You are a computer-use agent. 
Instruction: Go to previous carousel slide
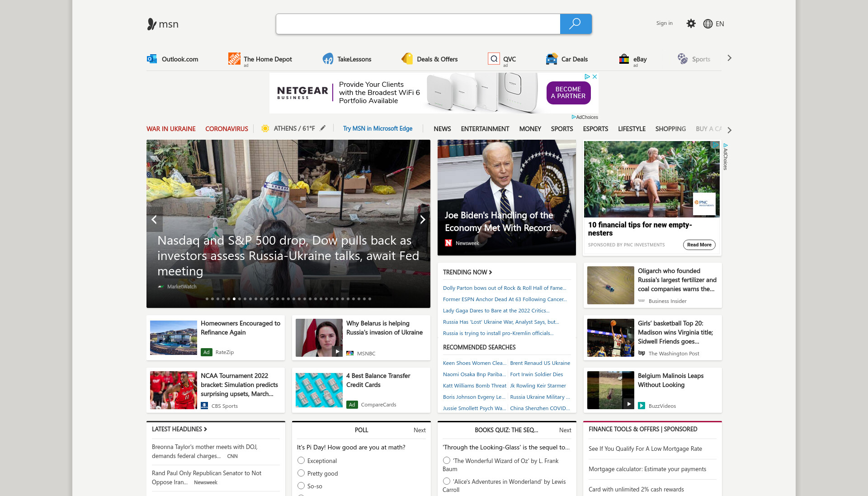(x=154, y=220)
